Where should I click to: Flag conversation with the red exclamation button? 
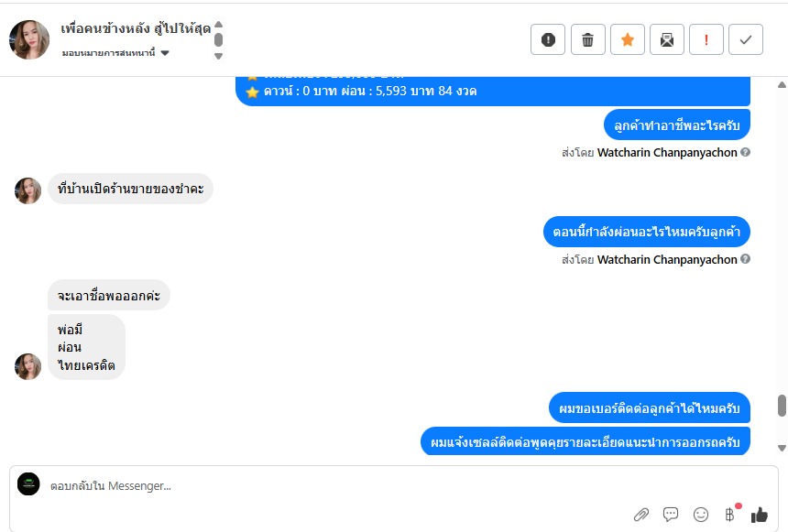706,39
